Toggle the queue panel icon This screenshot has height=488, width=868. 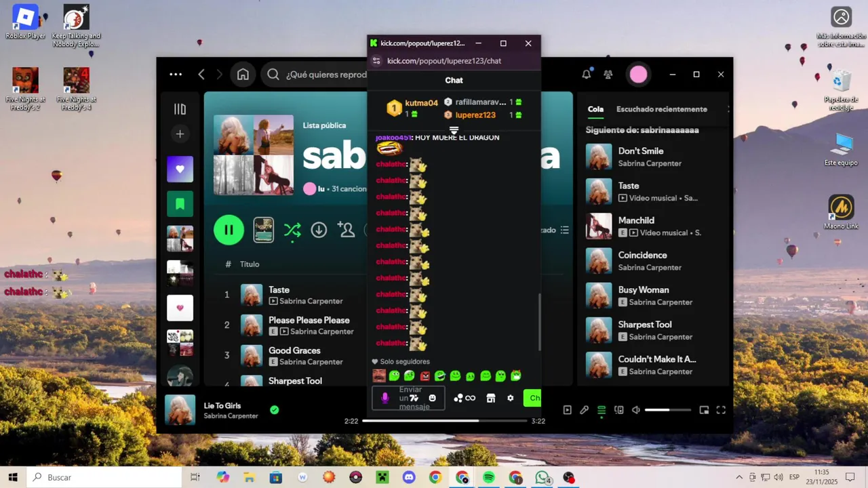tap(601, 410)
